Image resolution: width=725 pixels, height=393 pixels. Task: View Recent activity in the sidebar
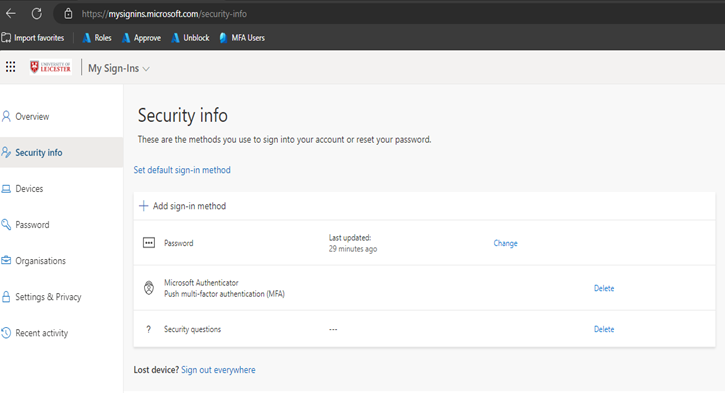(61, 333)
